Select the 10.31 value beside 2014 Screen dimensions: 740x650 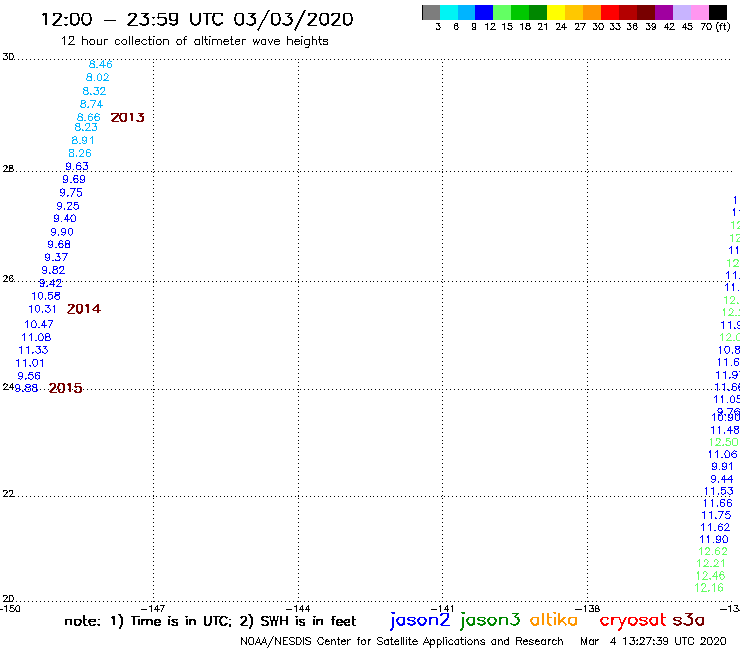(x=42, y=309)
